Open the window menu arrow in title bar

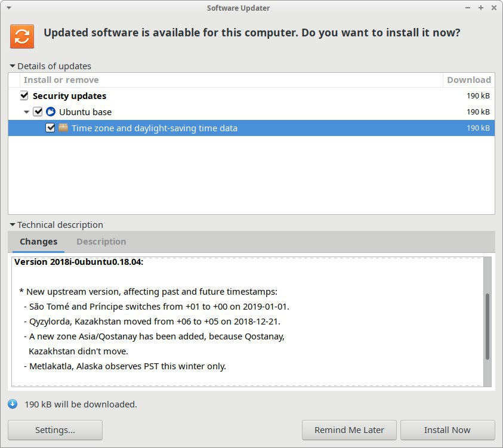(9, 8)
